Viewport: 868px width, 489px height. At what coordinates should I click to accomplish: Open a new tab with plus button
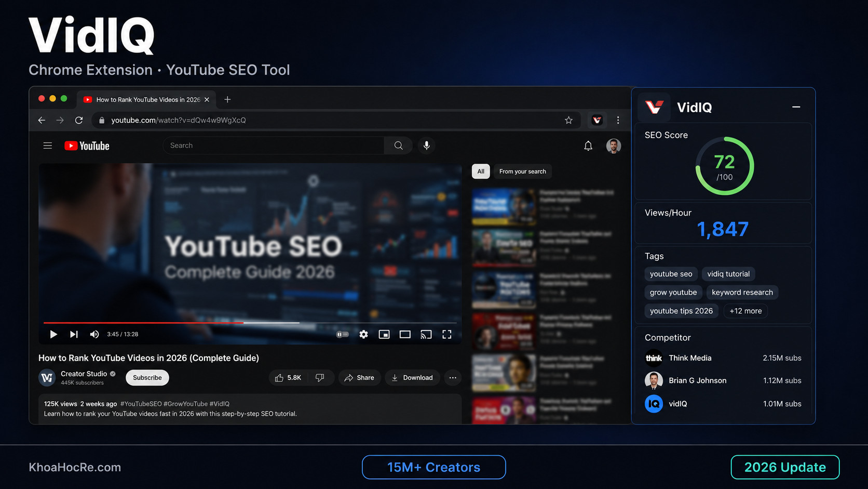click(227, 99)
